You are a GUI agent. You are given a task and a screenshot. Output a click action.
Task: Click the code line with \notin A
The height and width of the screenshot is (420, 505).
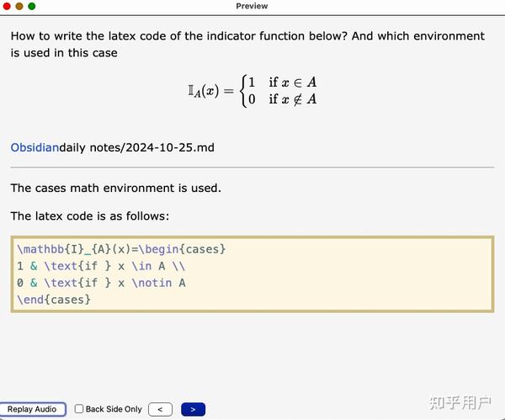pyautogui.click(x=101, y=283)
